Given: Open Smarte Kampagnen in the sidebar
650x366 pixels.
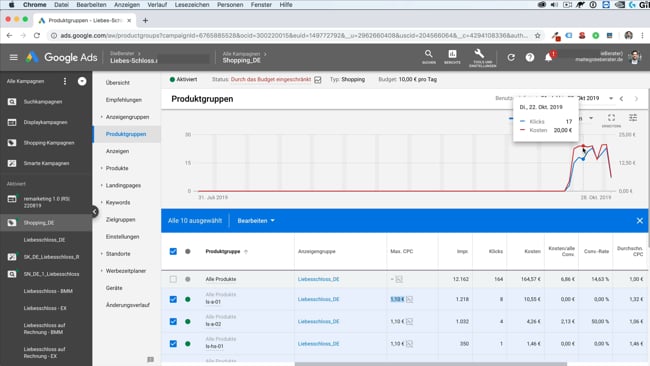Looking at the screenshot, I should (x=46, y=163).
